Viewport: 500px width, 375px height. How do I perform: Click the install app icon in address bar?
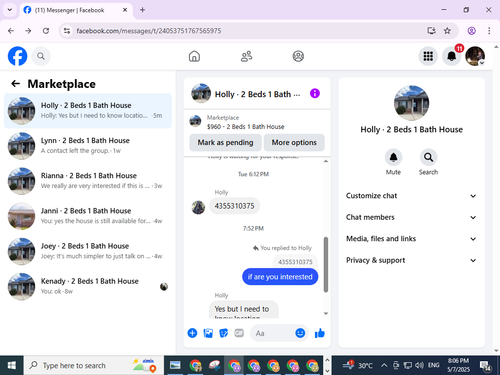pyautogui.click(x=431, y=31)
